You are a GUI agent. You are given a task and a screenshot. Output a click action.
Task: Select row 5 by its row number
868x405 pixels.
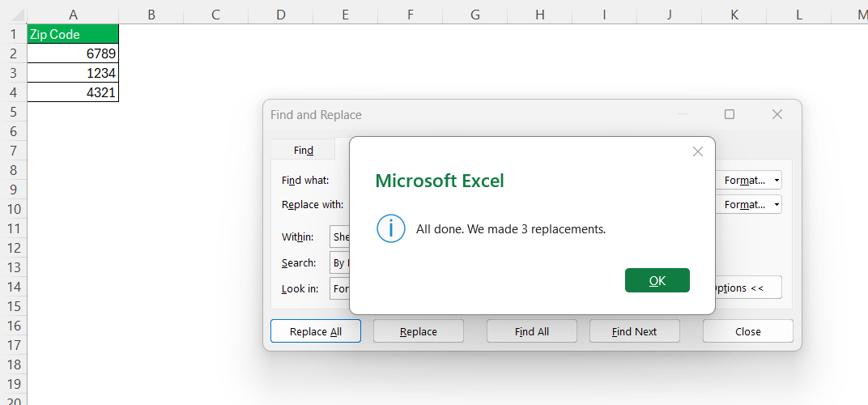(x=13, y=112)
